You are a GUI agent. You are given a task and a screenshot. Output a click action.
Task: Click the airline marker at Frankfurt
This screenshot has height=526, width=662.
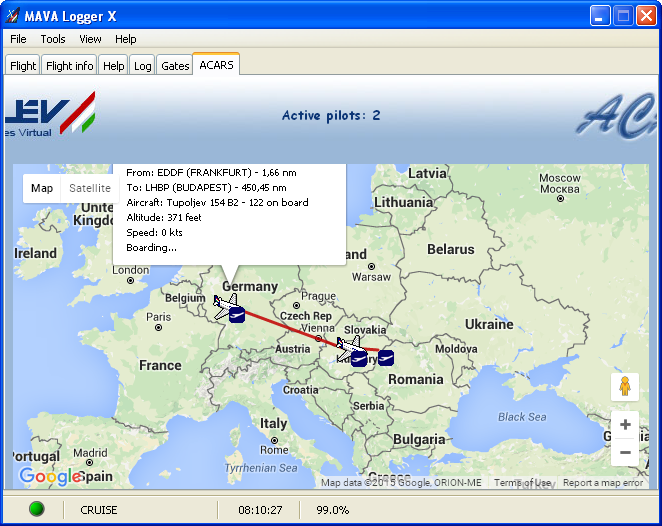point(237,315)
